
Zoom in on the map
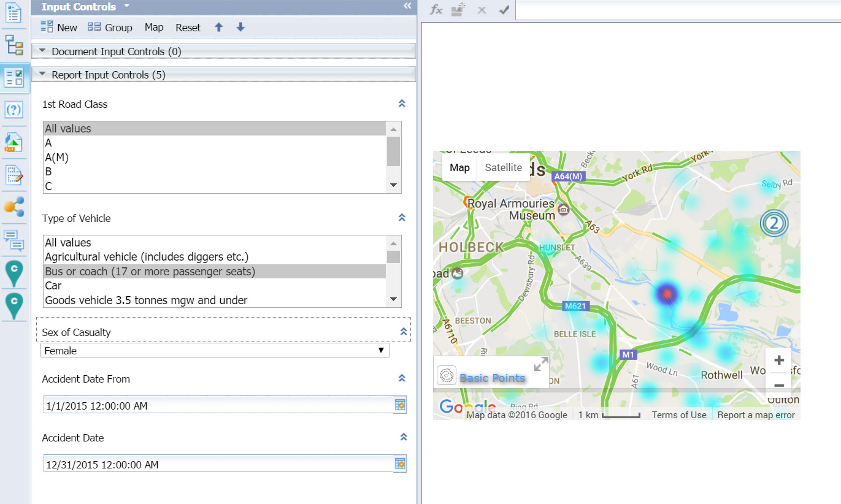point(779,361)
